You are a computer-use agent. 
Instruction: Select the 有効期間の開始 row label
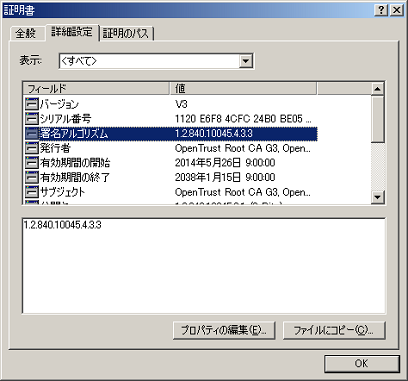point(75,163)
